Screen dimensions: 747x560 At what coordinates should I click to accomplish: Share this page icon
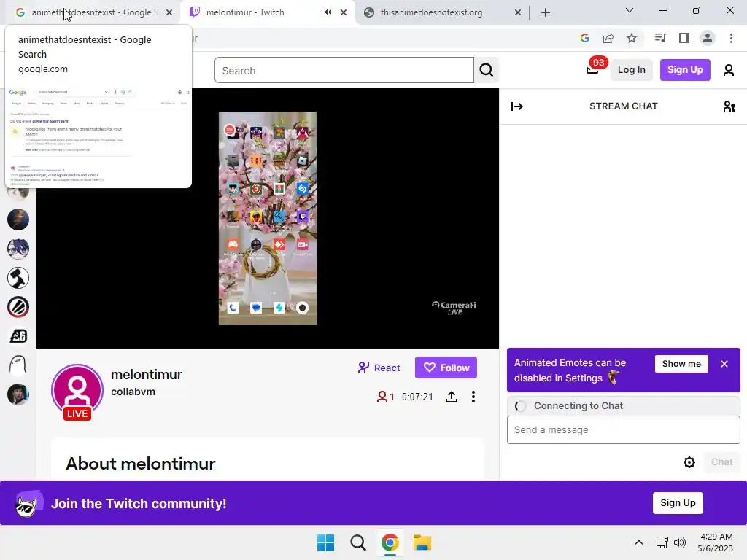(608, 38)
